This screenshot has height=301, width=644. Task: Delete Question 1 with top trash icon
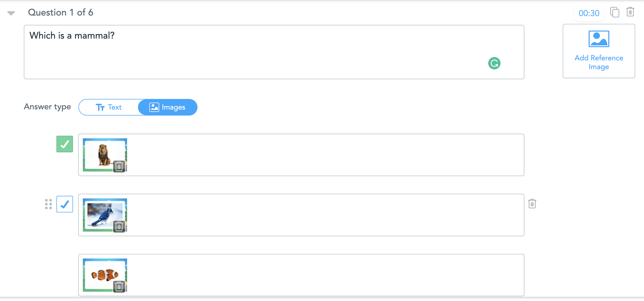click(630, 12)
